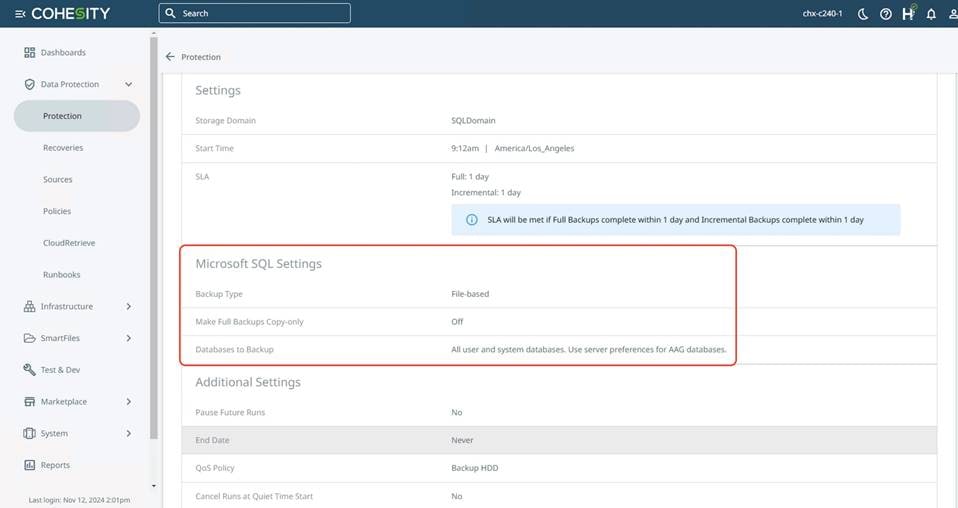Click the search magnifier icon
The width and height of the screenshot is (958, 508).
click(170, 13)
